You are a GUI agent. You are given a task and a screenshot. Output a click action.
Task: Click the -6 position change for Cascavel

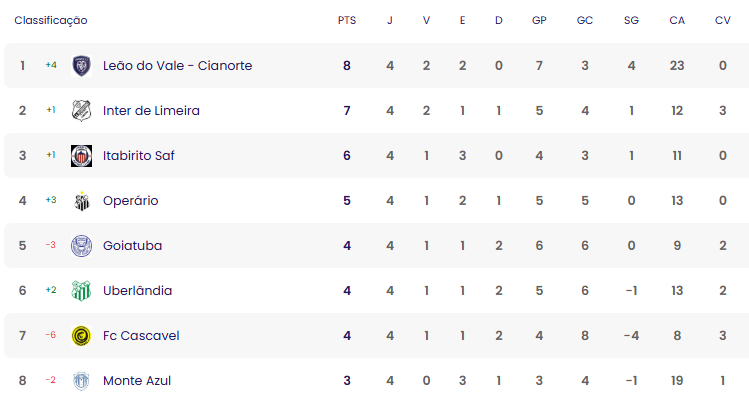pyautogui.click(x=51, y=335)
